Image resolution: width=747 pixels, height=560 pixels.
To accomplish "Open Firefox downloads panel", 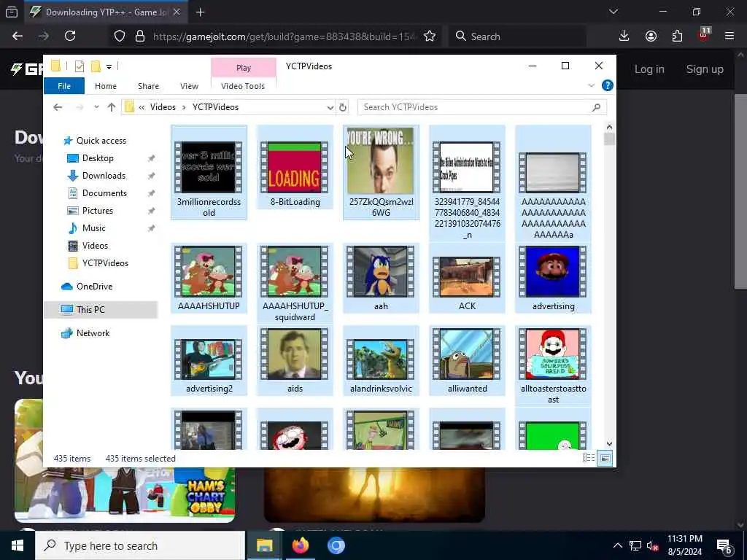I will coord(624,36).
